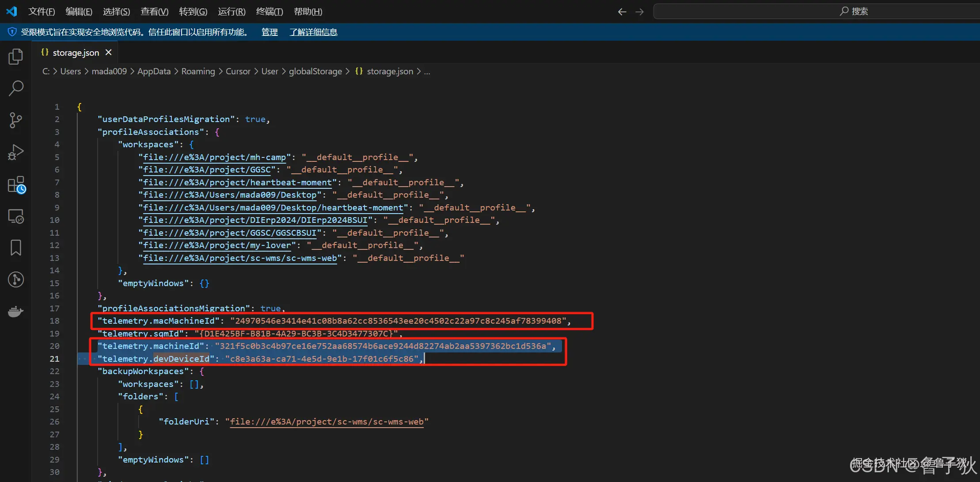Open the 终端(T) menu
This screenshot has width=980, height=482.
pyautogui.click(x=269, y=11)
